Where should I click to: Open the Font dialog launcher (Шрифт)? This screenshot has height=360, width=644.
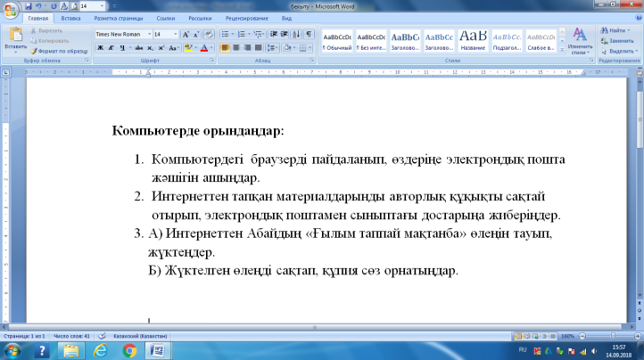tap(212, 61)
